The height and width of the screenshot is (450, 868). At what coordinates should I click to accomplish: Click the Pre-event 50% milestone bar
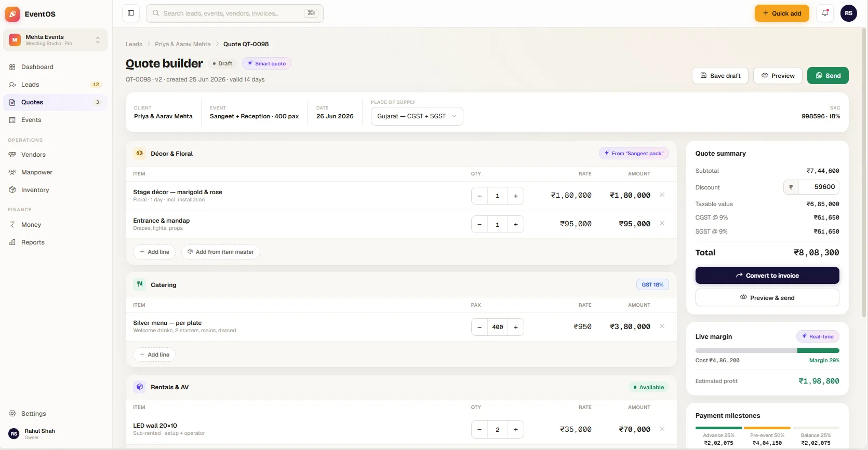tap(767, 428)
